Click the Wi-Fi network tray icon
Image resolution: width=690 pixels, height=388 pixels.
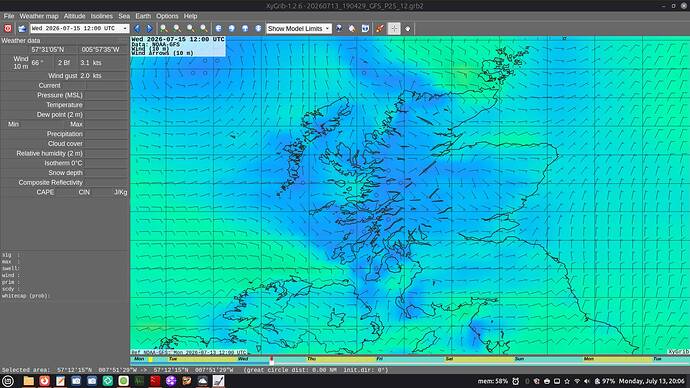577,381
